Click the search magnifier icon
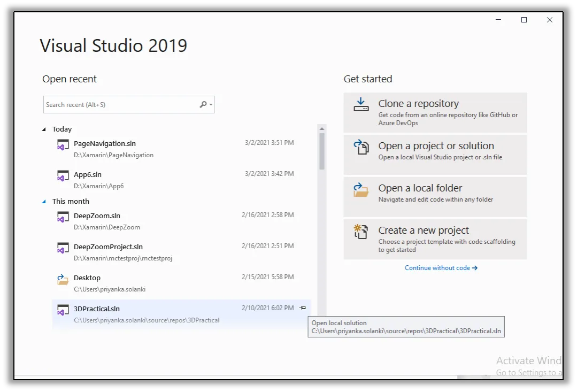The width and height of the screenshot is (577, 392). point(203,104)
